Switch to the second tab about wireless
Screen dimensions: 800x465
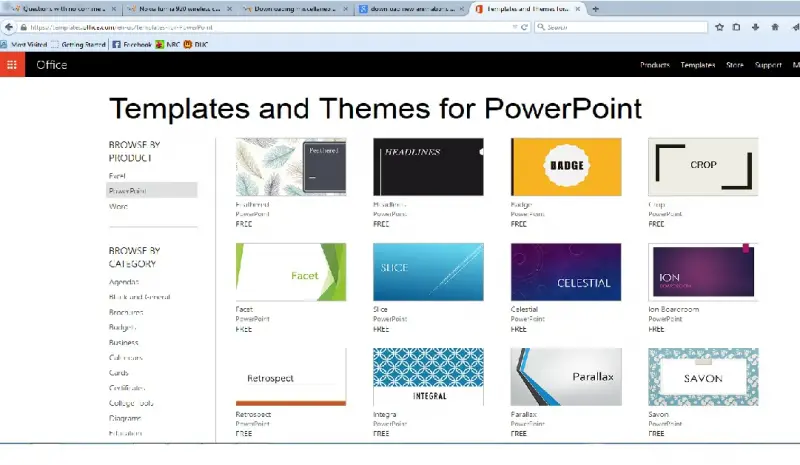point(179,9)
